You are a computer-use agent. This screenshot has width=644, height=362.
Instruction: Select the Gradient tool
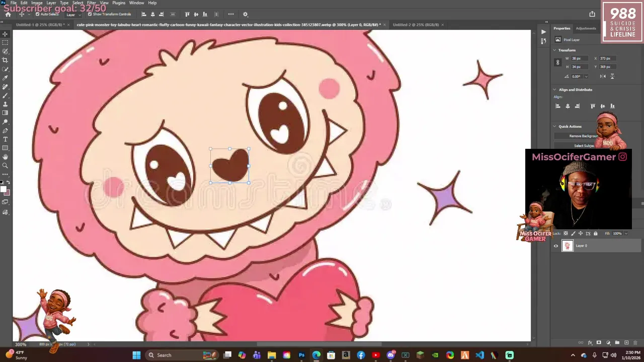point(5,113)
